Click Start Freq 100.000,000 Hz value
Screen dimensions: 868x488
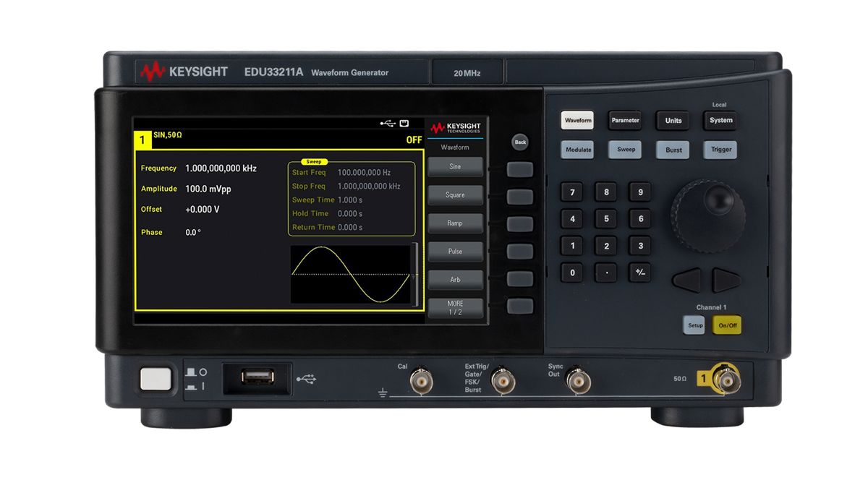click(x=365, y=173)
